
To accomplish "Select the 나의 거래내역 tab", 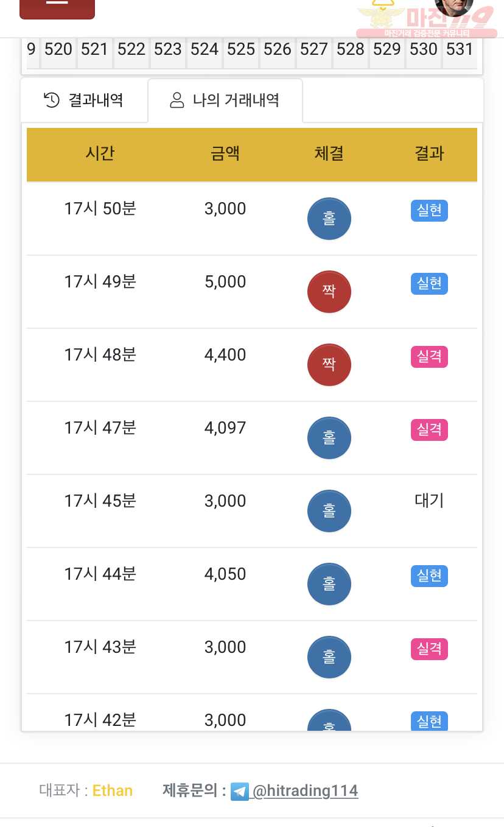I will point(225,100).
